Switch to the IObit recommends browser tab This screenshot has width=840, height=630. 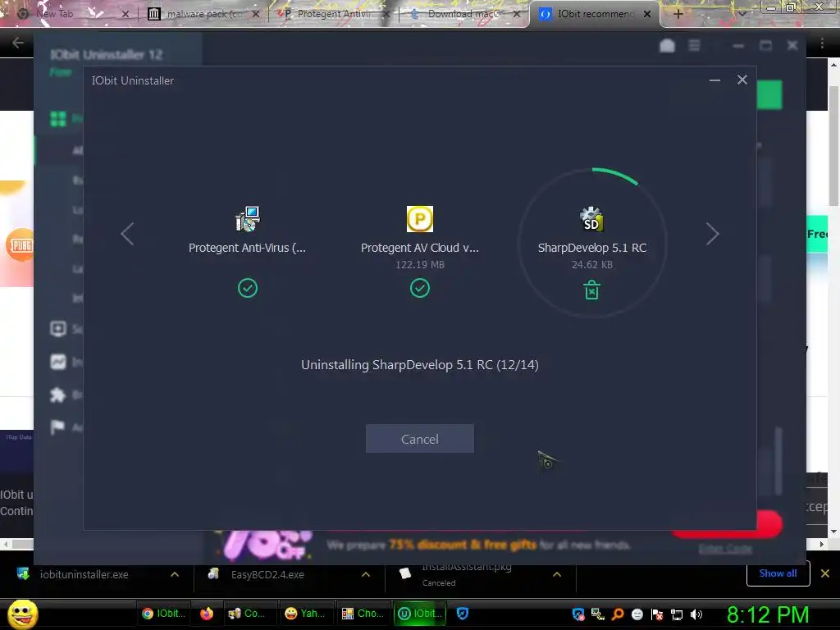595,14
